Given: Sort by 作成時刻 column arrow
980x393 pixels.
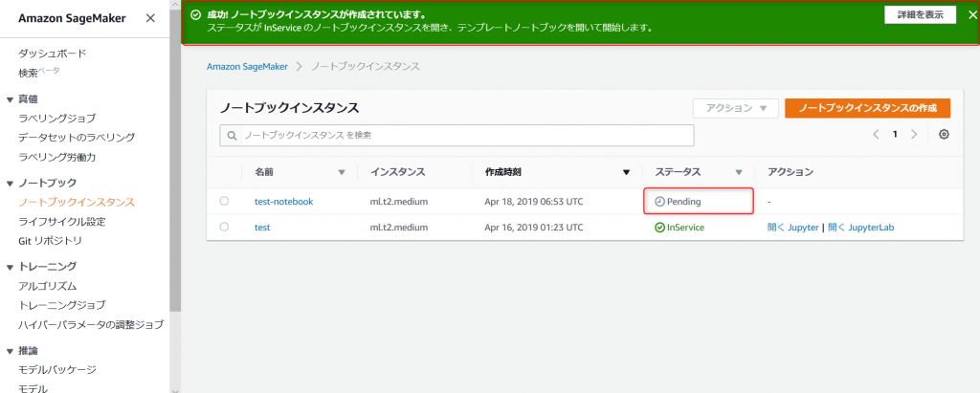Looking at the screenshot, I should (x=626, y=172).
